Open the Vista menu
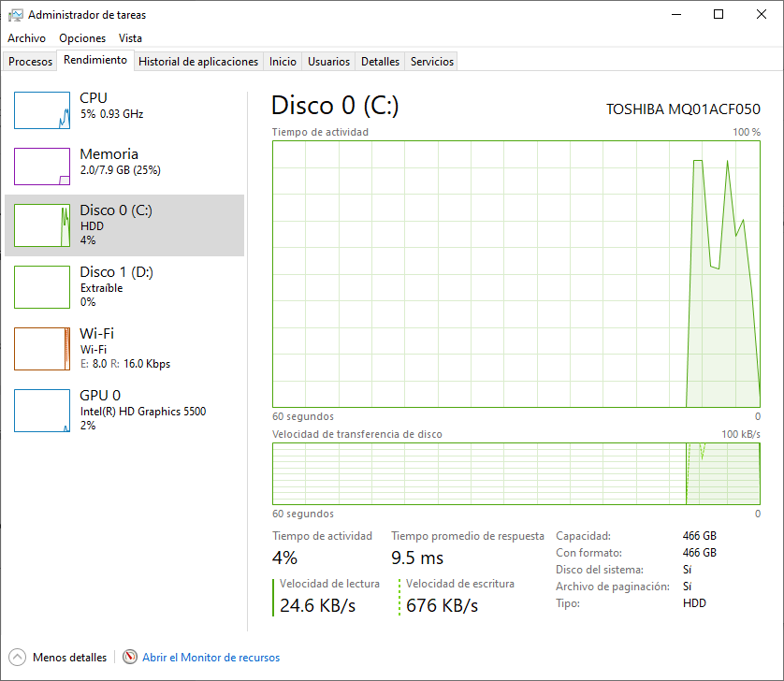This screenshot has width=784, height=681. click(130, 38)
